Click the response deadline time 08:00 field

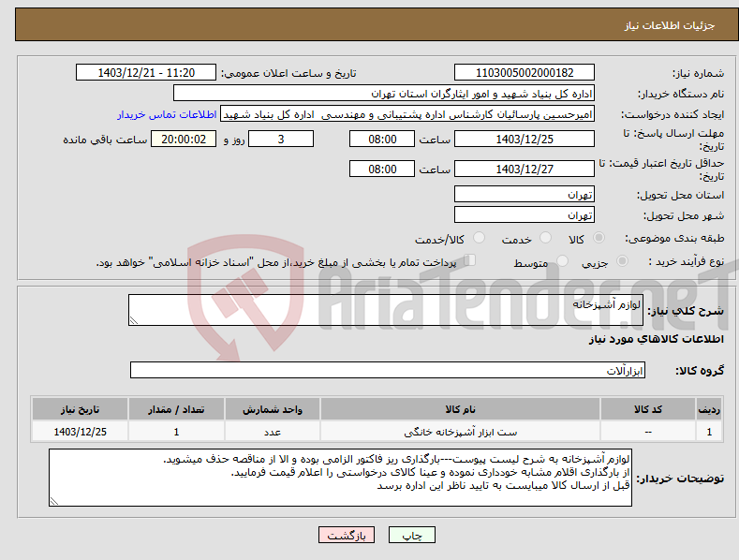382,139
